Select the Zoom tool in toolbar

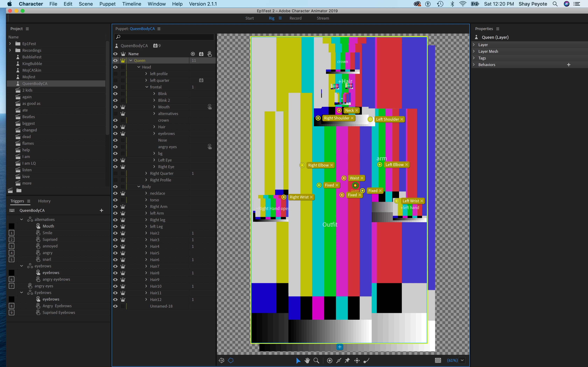pyautogui.click(x=316, y=360)
